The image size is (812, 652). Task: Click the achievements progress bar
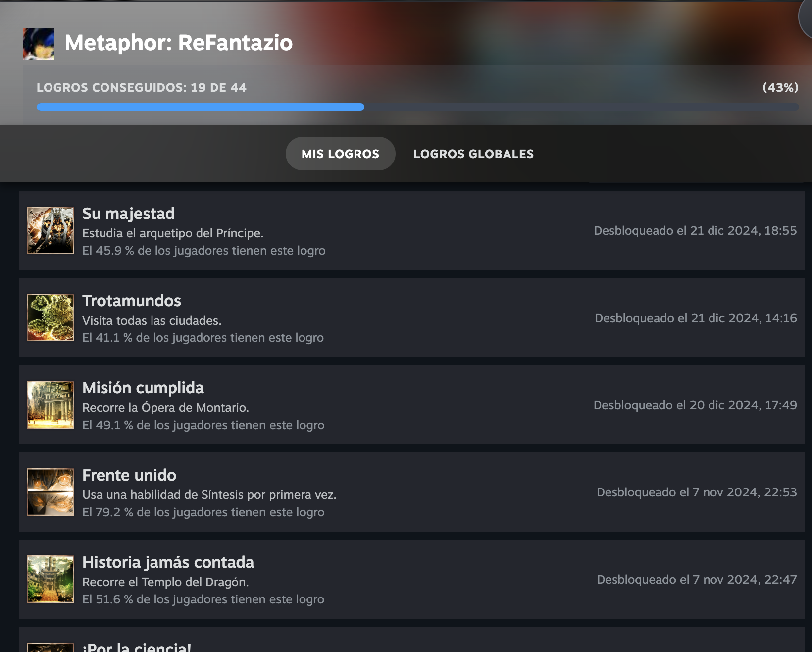[x=417, y=107]
